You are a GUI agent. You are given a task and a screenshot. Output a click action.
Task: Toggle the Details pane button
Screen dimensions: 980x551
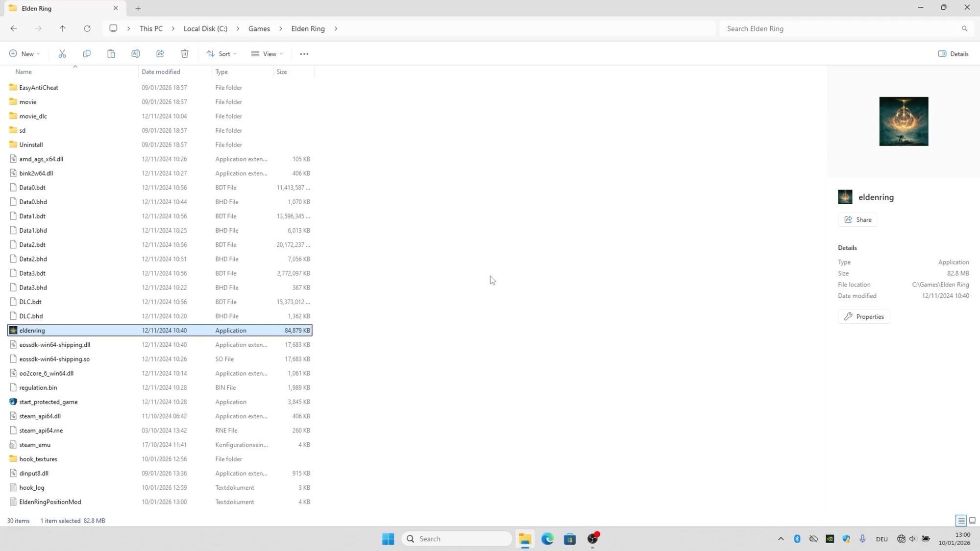click(x=953, y=54)
